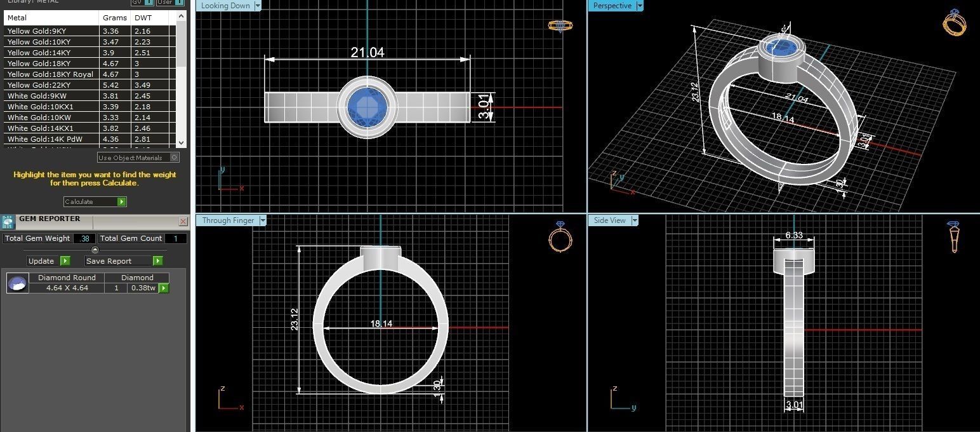This screenshot has width=980, height=432.
Task: Select the Yellow Gold:18KY Royal row
Action: [89, 74]
